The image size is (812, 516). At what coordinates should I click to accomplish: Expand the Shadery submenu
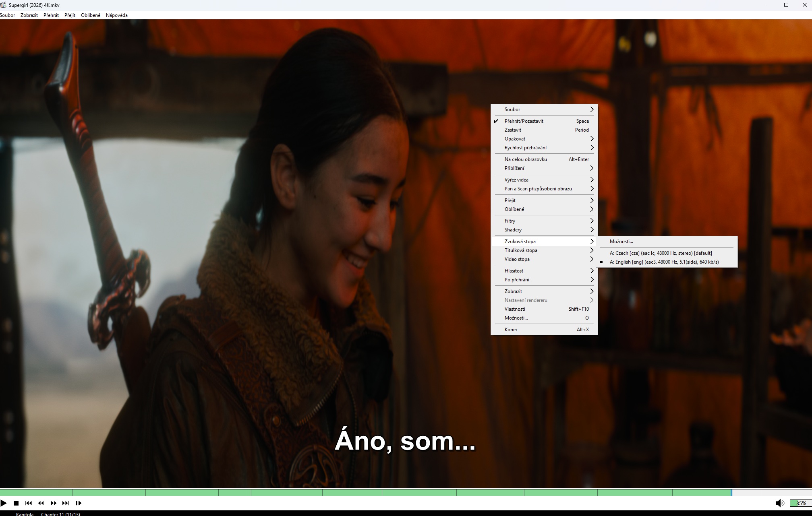point(544,230)
